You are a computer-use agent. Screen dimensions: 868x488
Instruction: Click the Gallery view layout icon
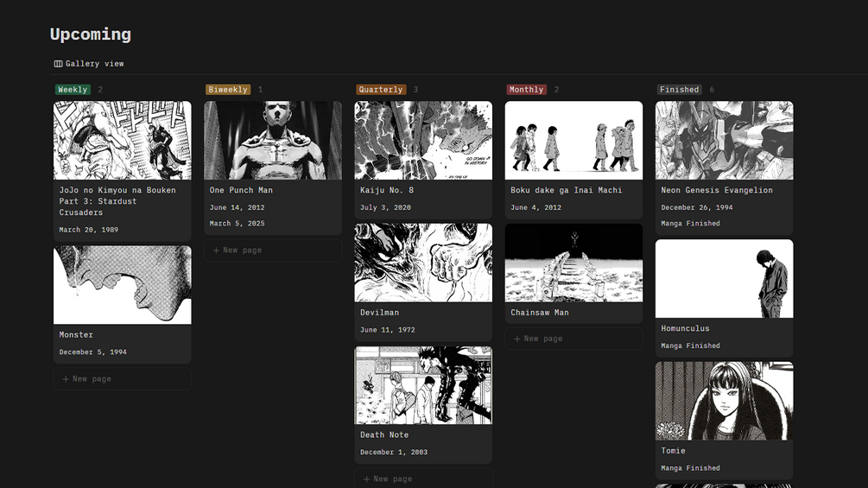[x=58, y=64]
